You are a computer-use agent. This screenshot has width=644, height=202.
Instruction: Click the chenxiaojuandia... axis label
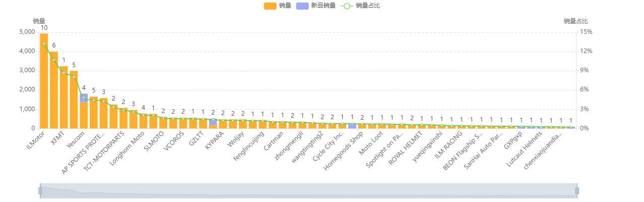[x=543, y=150]
